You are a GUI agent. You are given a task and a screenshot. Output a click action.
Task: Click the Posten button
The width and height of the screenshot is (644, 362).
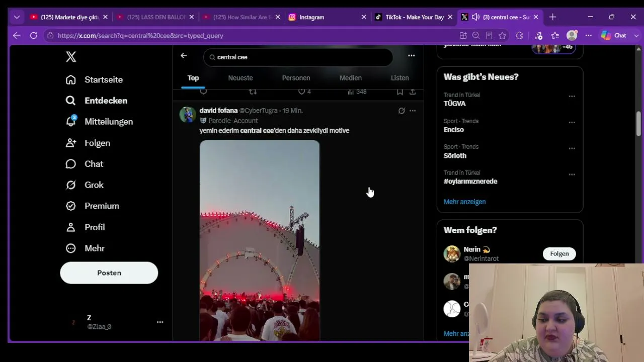tap(109, 273)
